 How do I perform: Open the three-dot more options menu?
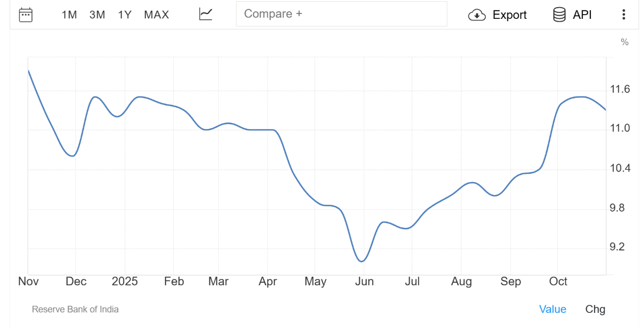[623, 15]
